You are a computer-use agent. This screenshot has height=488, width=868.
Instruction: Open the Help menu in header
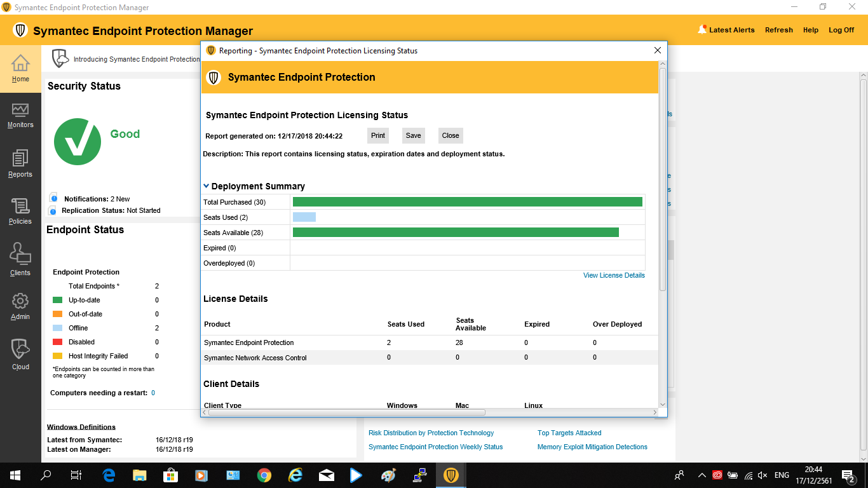(810, 30)
